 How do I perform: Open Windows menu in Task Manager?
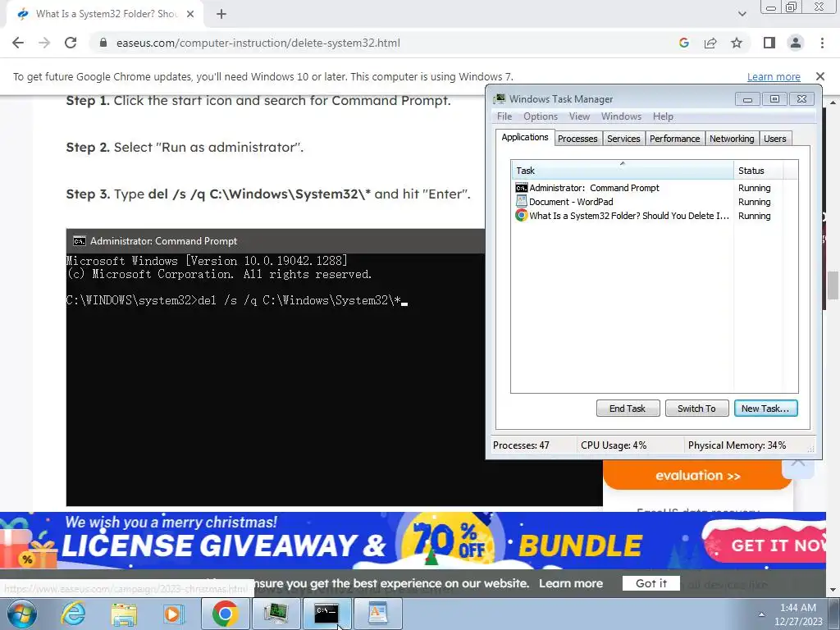(x=621, y=116)
